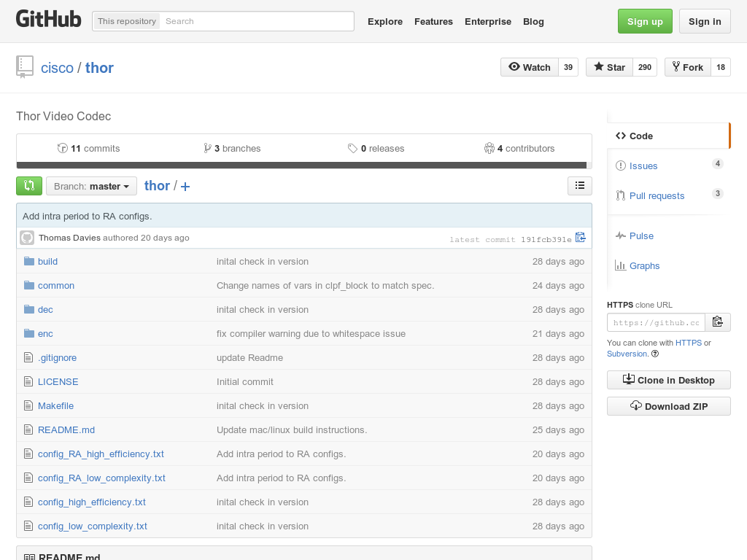Image resolution: width=747 pixels, height=560 pixels.
Task: Click the green Sign up button
Action: point(645,21)
